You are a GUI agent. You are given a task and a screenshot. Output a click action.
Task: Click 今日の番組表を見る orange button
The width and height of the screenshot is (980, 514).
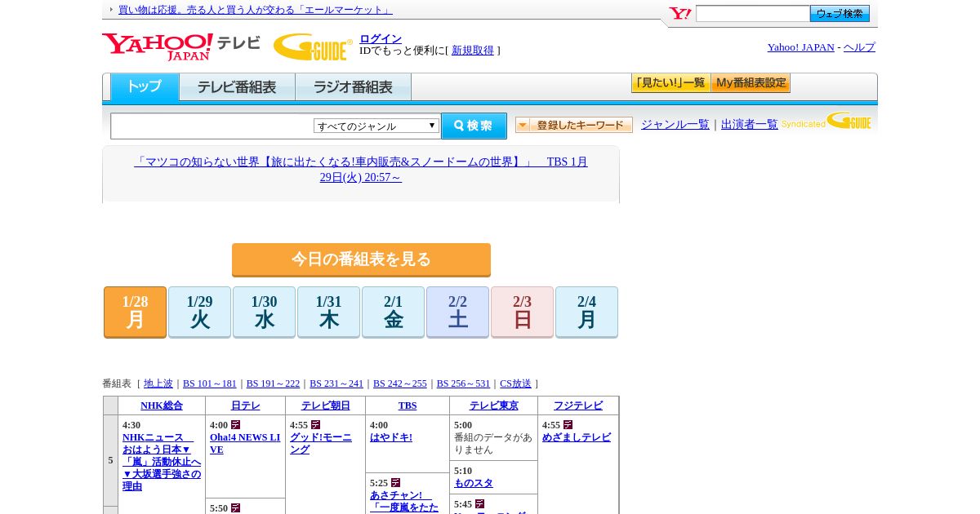pyautogui.click(x=361, y=259)
